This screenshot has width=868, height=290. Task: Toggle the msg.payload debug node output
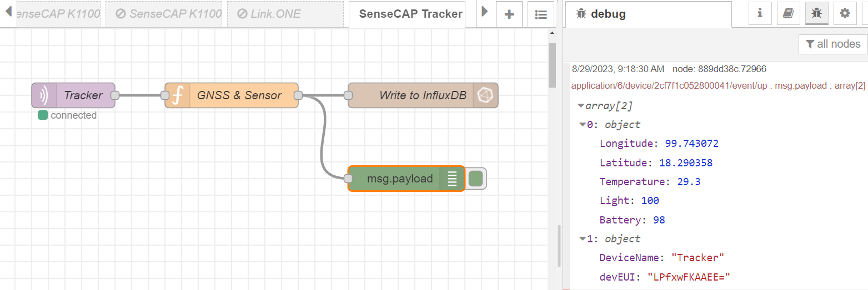tap(475, 179)
